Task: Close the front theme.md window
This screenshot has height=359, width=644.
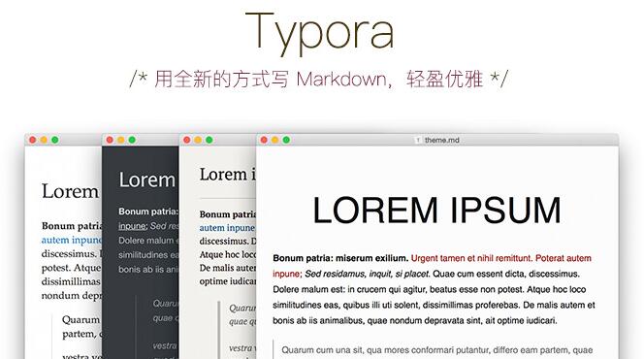Action: point(264,140)
